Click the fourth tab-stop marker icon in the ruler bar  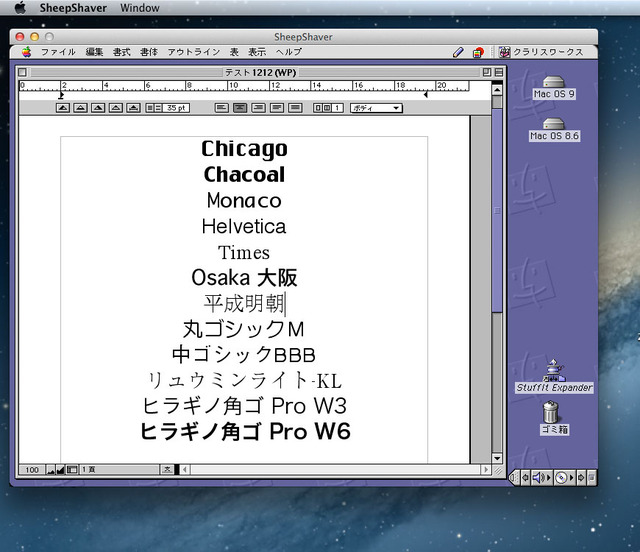click(116, 108)
